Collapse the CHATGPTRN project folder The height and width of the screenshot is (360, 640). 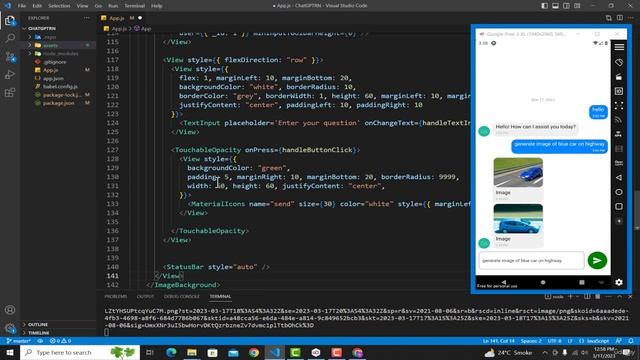pyautogui.click(x=42, y=29)
